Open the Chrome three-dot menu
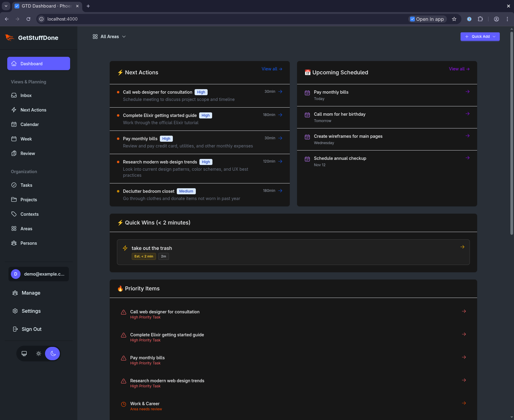 point(507,19)
